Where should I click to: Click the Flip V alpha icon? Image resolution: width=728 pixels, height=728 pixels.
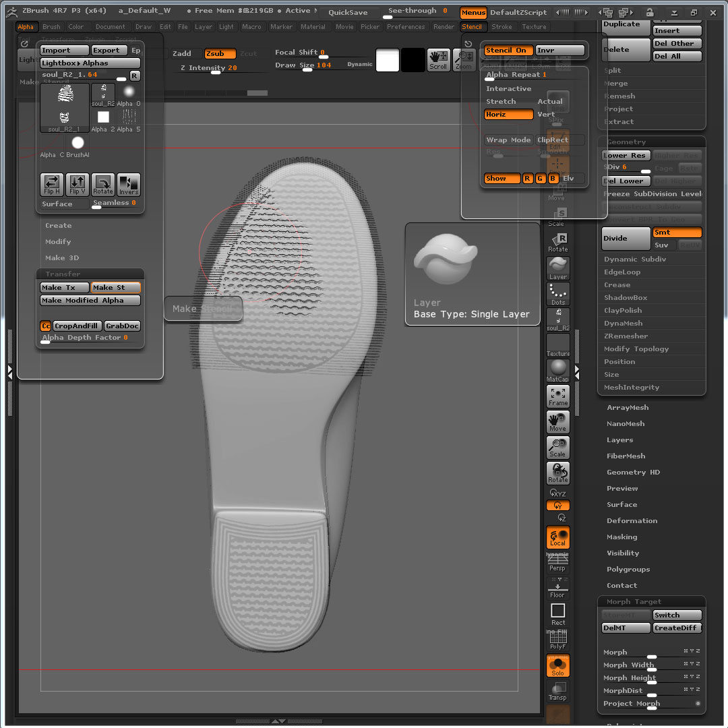coord(77,184)
